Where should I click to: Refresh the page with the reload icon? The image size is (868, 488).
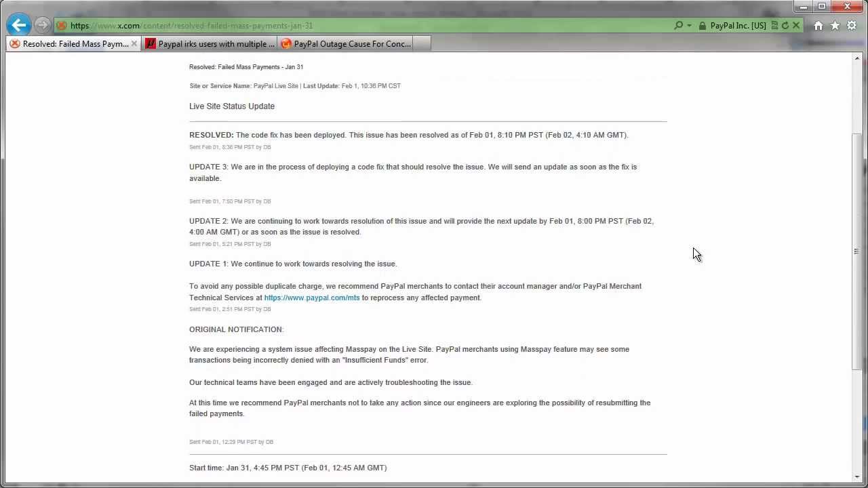click(x=785, y=26)
